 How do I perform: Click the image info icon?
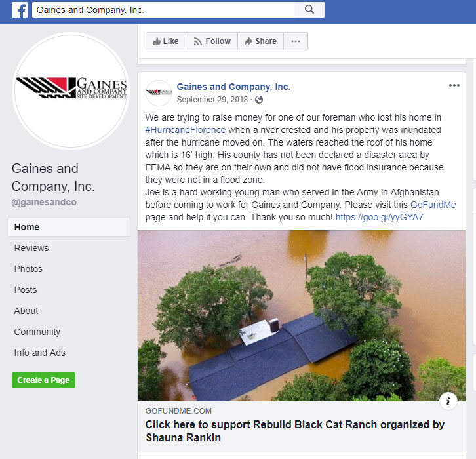click(x=448, y=401)
